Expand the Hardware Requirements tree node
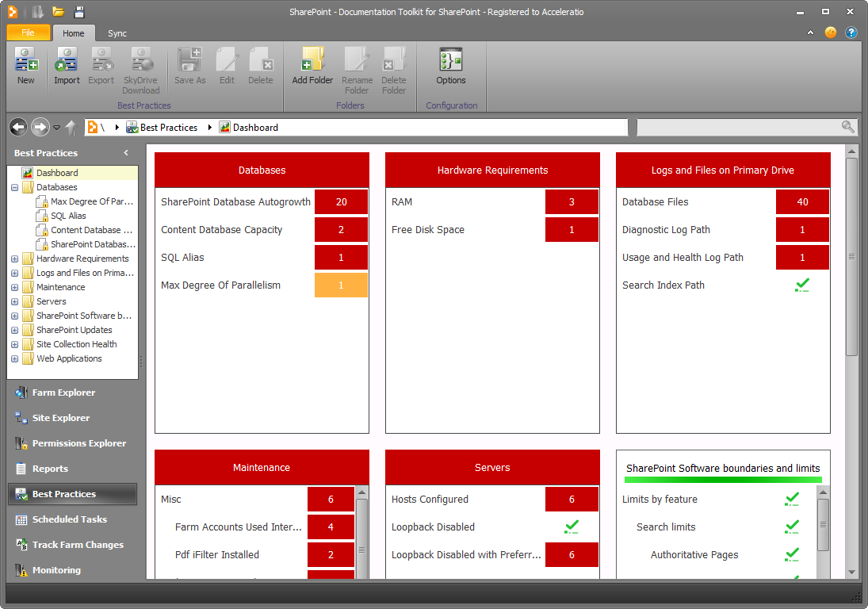 [15, 259]
